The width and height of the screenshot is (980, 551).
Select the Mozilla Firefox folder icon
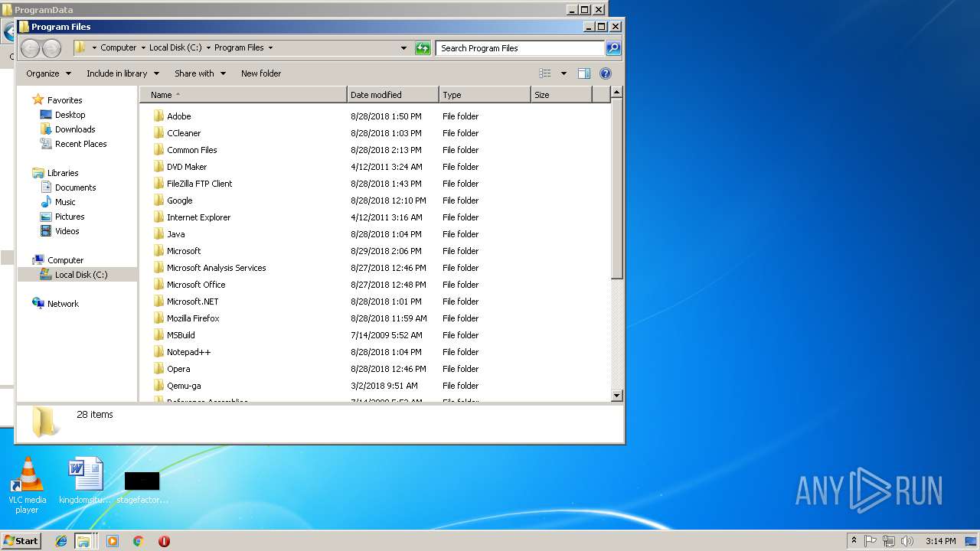pyautogui.click(x=158, y=318)
